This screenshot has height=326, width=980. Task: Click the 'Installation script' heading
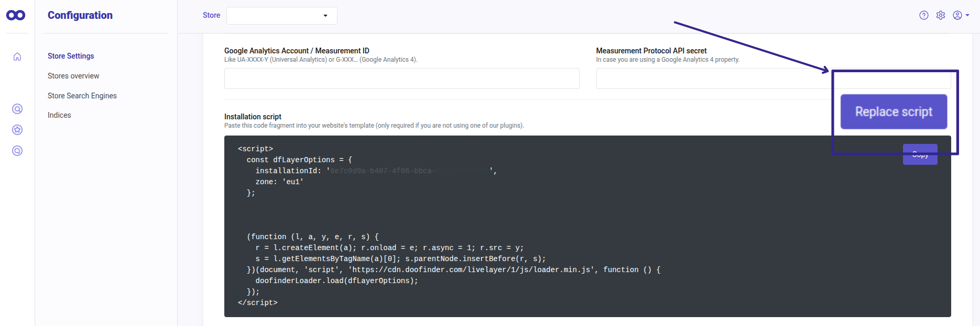[253, 117]
